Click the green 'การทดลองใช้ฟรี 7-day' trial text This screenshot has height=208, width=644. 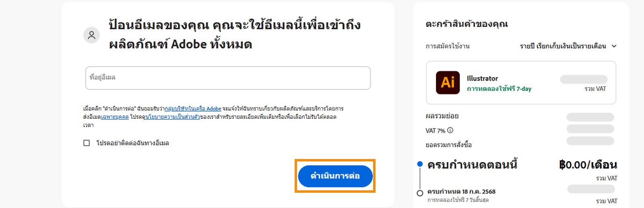pos(499,89)
